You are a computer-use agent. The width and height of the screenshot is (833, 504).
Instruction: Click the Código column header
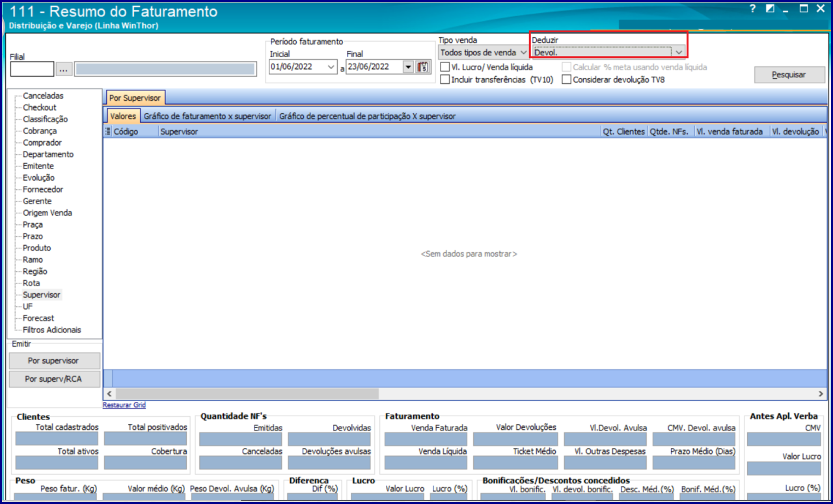click(x=135, y=131)
